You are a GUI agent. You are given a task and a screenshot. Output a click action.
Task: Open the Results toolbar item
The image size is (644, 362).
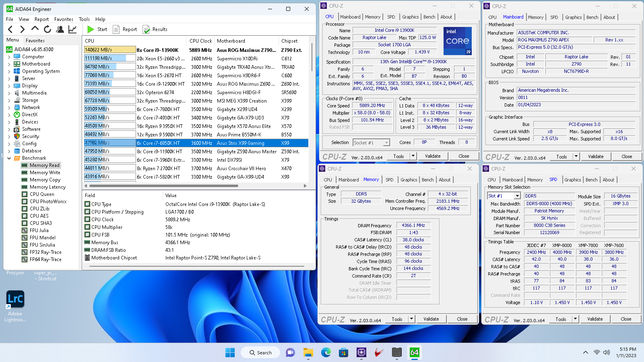[155, 29]
